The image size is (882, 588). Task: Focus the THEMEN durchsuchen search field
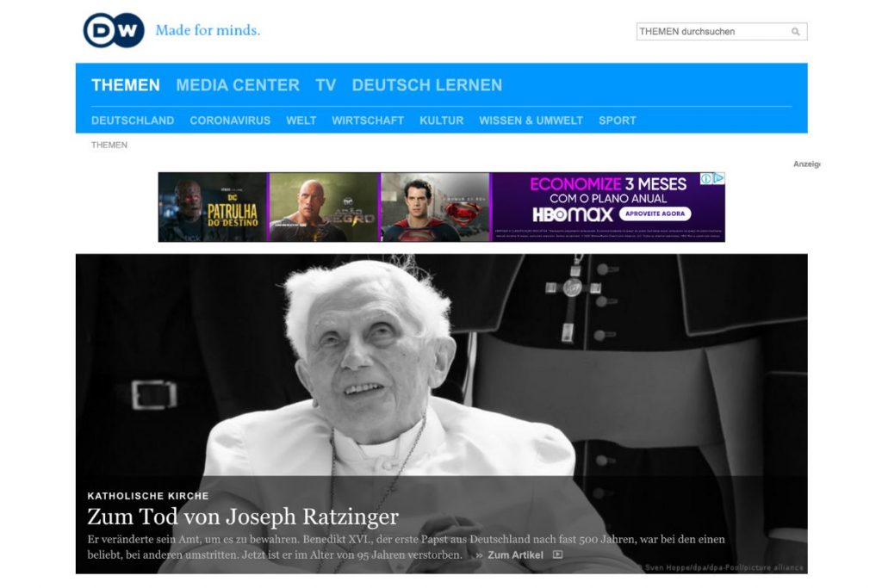(711, 32)
